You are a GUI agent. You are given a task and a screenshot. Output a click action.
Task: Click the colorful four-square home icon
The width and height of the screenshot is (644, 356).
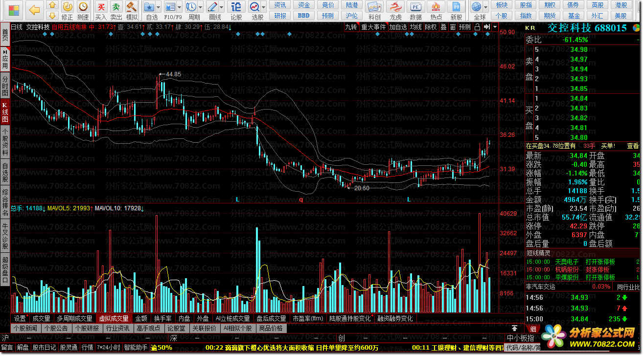click(14, 10)
